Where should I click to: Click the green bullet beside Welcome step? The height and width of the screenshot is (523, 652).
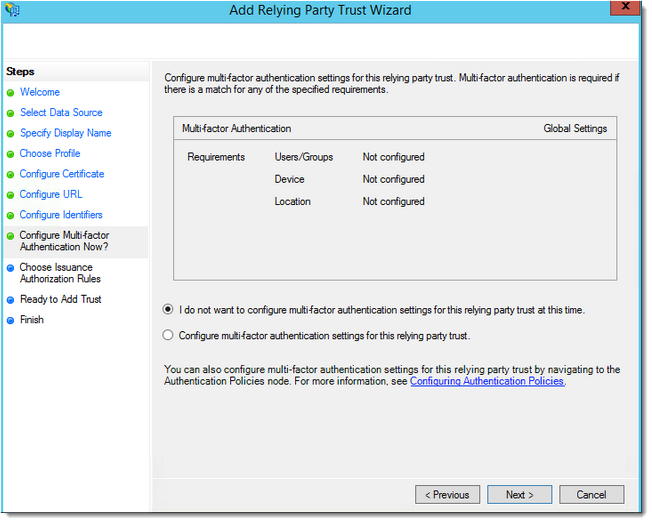10,93
